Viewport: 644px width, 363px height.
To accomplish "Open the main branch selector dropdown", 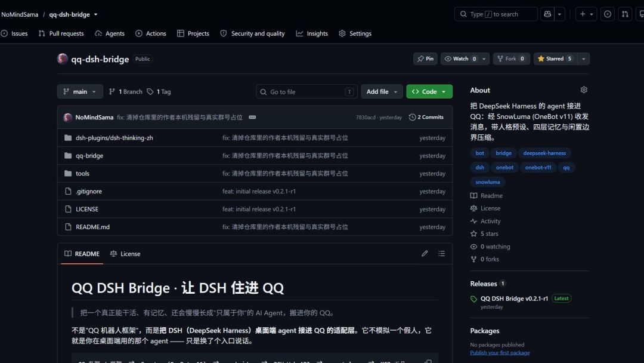I will pyautogui.click(x=80, y=92).
